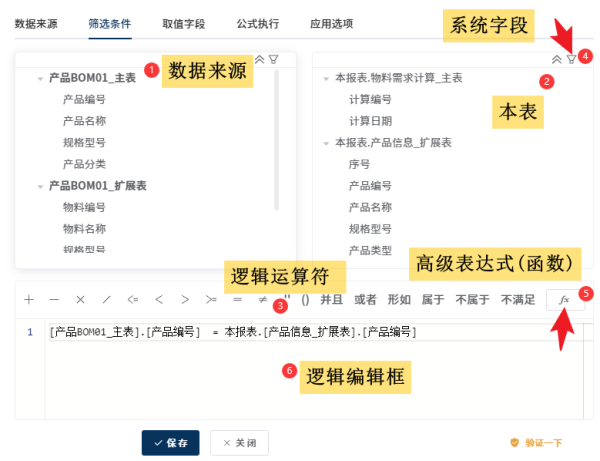Viewport: 600px width, 461px height.
Task: Insert the 不属于 operator
Action: tap(473, 300)
